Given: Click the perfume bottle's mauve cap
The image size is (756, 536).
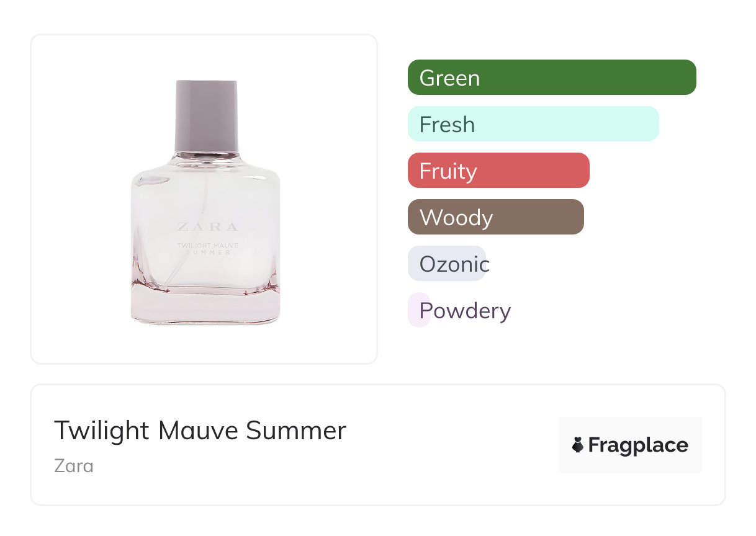Looking at the screenshot, I should coord(207,116).
